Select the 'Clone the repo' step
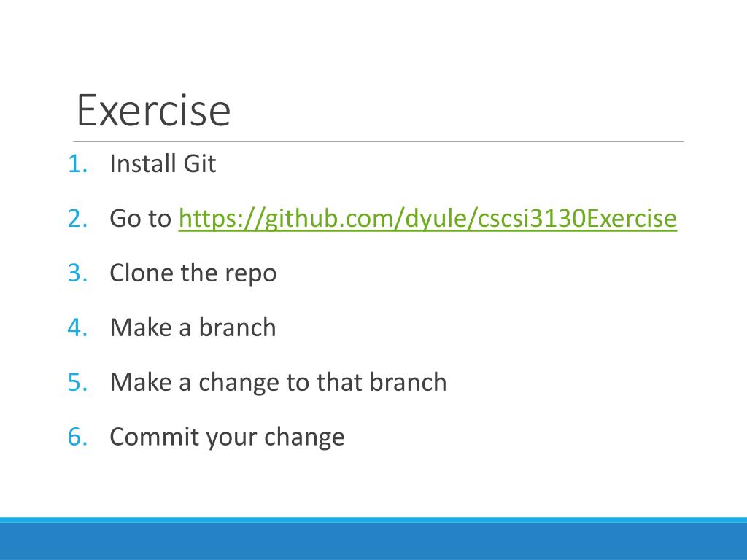The height and width of the screenshot is (560, 747). (x=193, y=273)
